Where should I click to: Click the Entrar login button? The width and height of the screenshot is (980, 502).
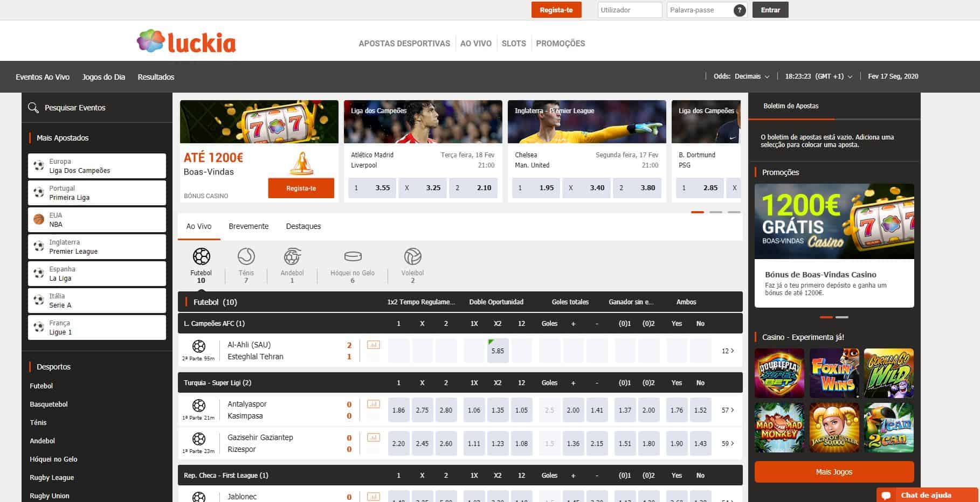[x=770, y=10]
